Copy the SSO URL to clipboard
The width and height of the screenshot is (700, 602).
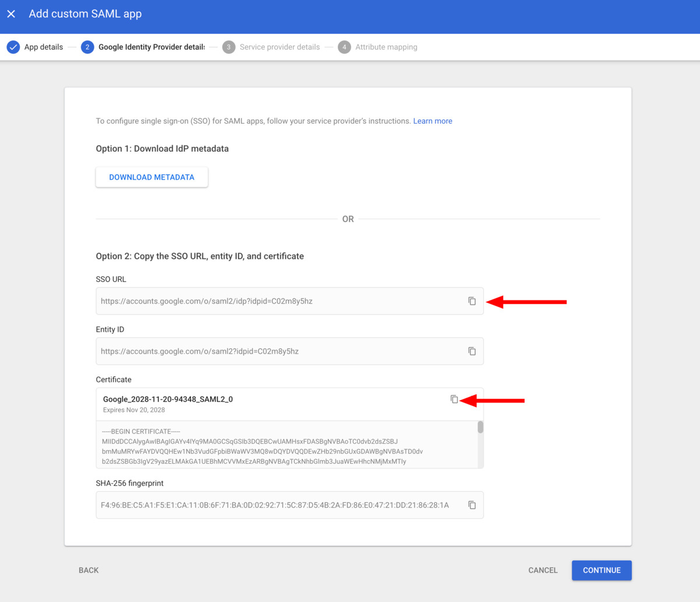pyautogui.click(x=472, y=301)
